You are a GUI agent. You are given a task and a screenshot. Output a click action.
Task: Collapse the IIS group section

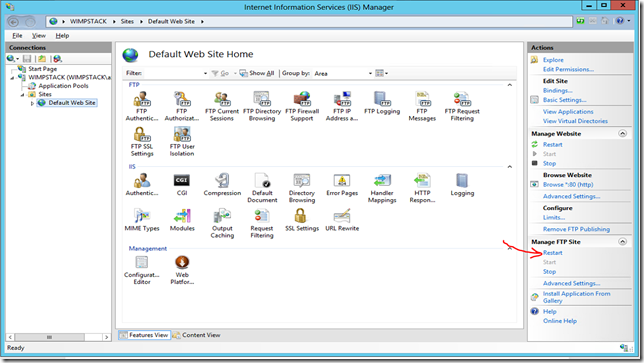pyautogui.click(x=510, y=167)
